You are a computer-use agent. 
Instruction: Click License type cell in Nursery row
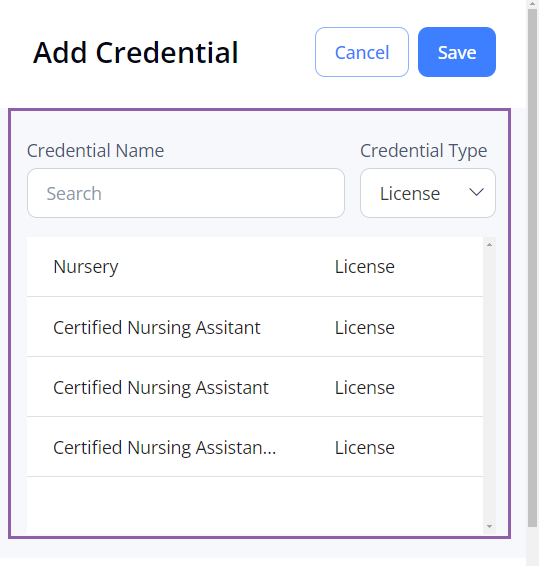[x=365, y=267]
